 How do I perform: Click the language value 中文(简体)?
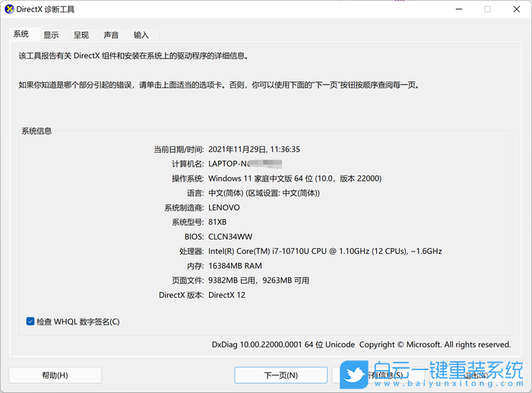pos(264,193)
